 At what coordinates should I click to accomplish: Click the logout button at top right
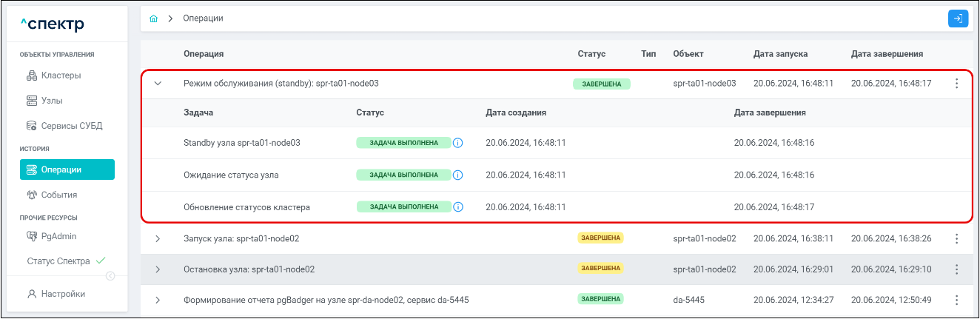tap(958, 19)
